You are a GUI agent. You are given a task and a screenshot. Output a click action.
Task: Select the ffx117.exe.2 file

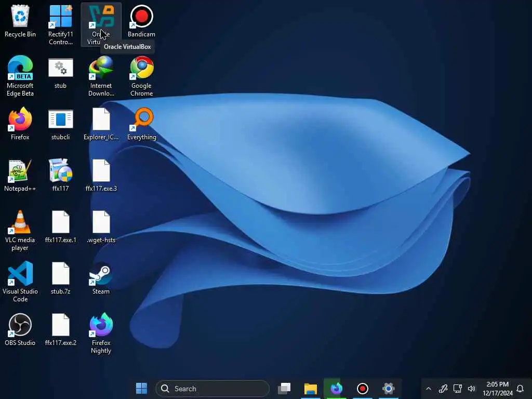point(60,330)
